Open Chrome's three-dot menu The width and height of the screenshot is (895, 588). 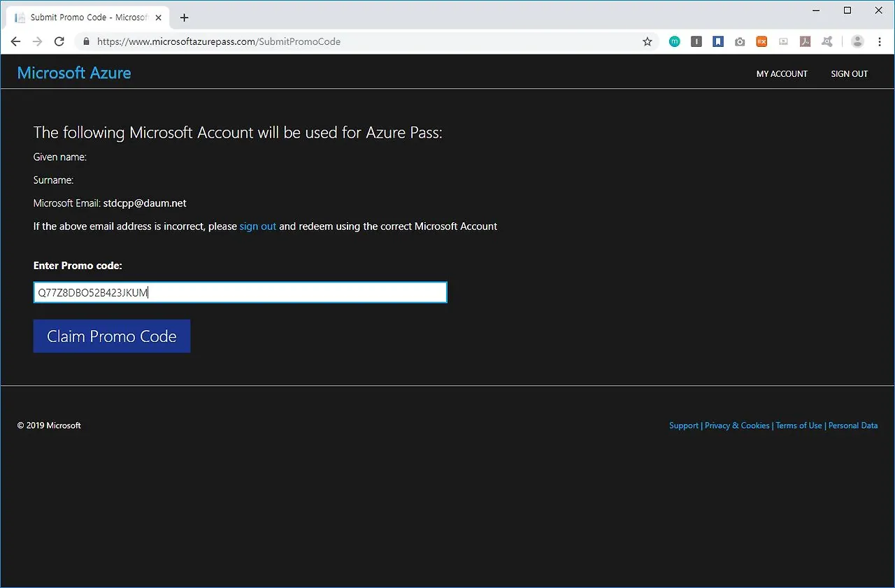tap(880, 41)
